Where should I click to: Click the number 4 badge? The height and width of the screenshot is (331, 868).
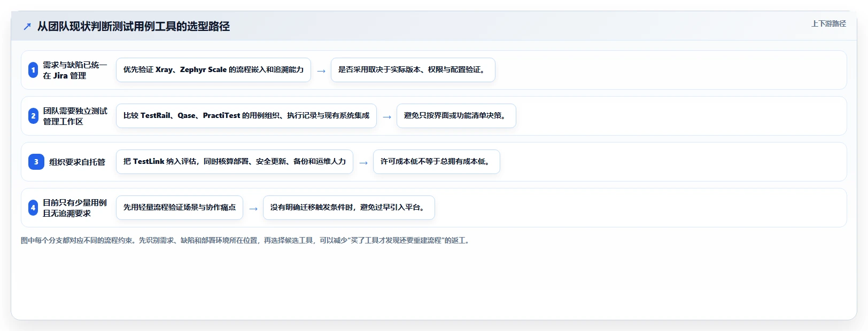tap(33, 208)
